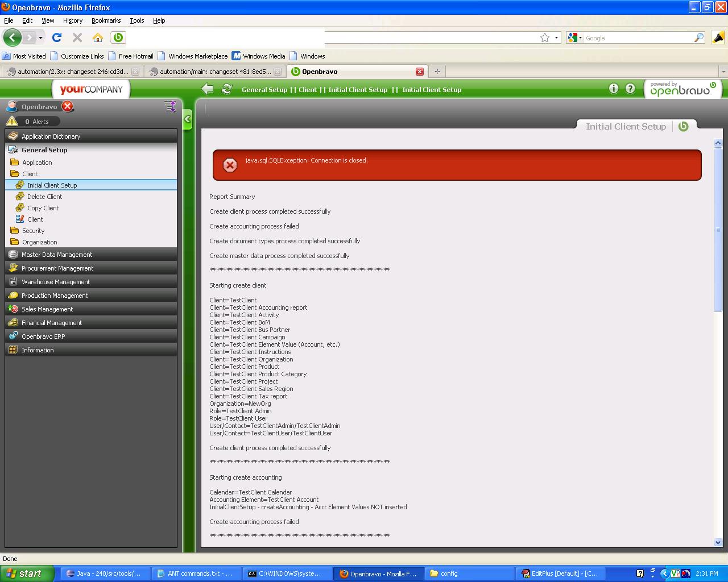The width and height of the screenshot is (728, 582).
Task: Open the Help question mark icon
Action: pyautogui.click(x=630, y=88)
